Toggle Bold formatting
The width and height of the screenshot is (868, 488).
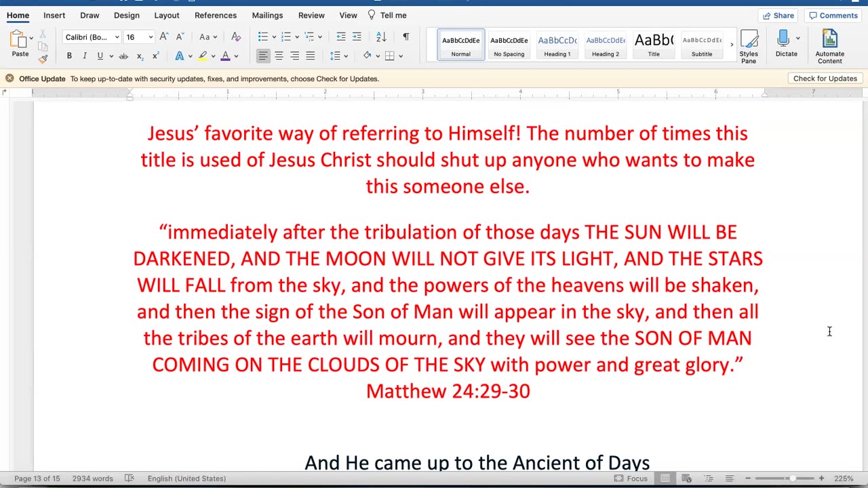(x=69, y=56)
